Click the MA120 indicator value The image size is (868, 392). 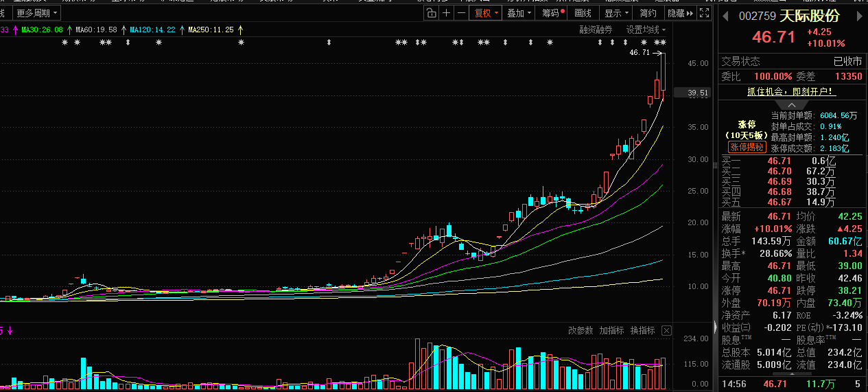point(152,30)
